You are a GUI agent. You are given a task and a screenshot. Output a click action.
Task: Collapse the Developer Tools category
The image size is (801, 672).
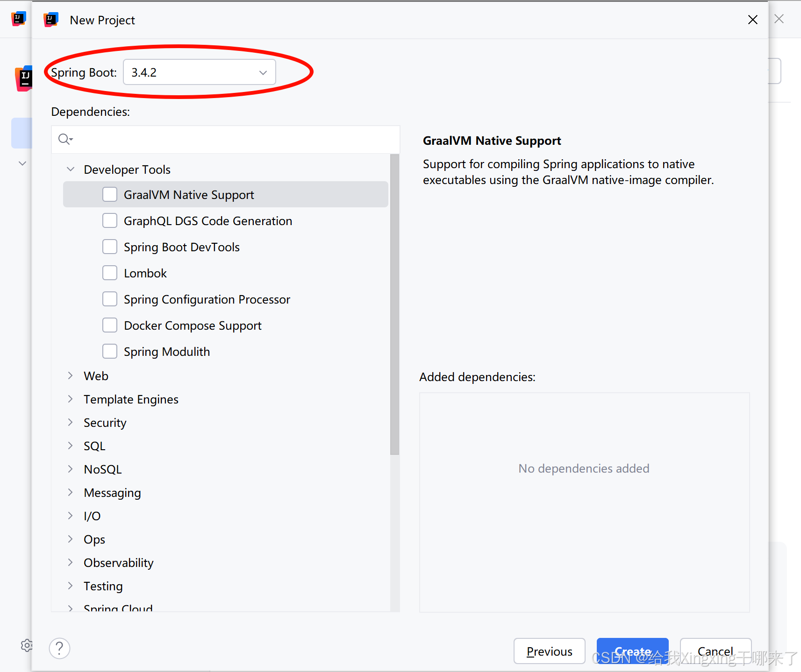71,169
